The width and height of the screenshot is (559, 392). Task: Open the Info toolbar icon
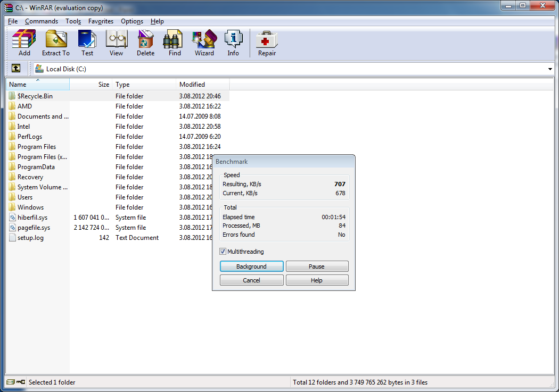(233, 39)
